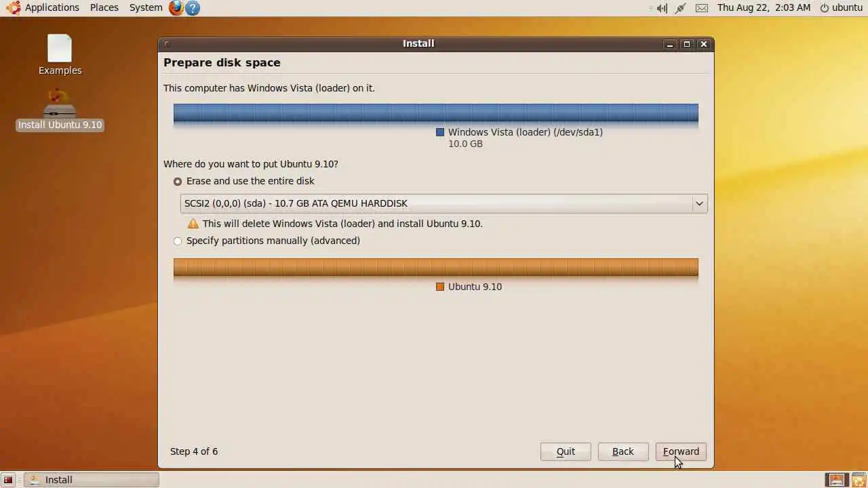This screenshot has width=868, height=488.
Task: Click the "This will delete Windows Vista" warning text
Action: (342, 224)
